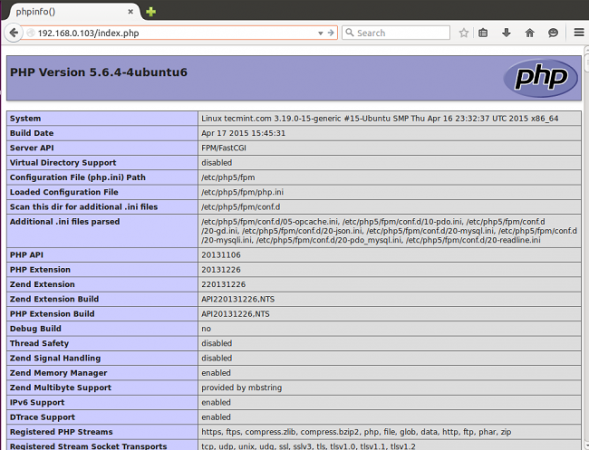Click the provided by mbstring value
This screenshot has width=589, height=450.
tap(242, 388)
